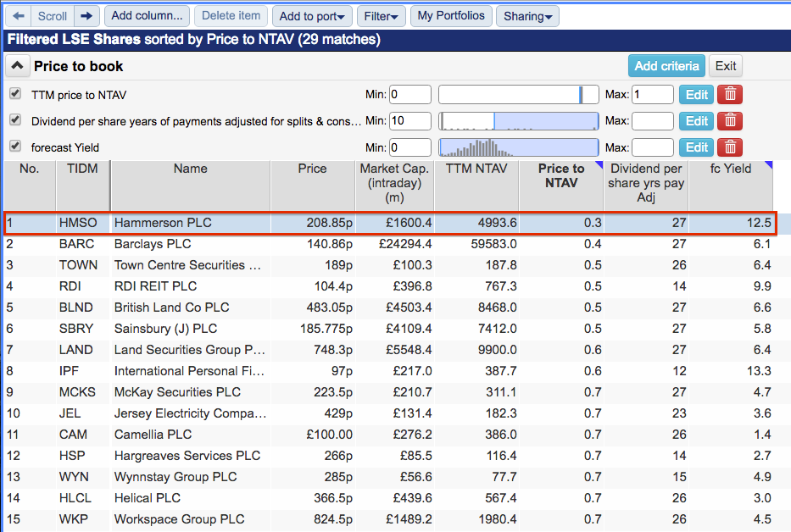Image resolution: width=791 pixels, height=532 pixels.
Task: Open the Sharing dropdown menu
Action: point(527,16)
